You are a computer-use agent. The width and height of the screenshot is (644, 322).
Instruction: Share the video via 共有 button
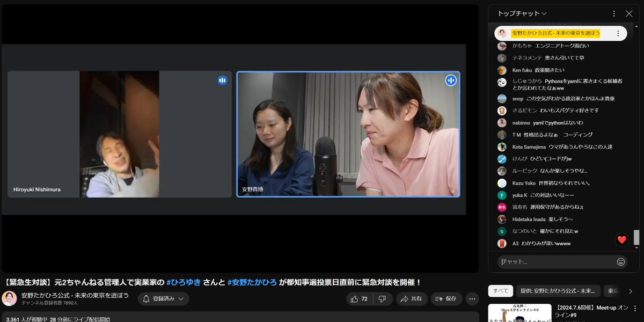412,299
